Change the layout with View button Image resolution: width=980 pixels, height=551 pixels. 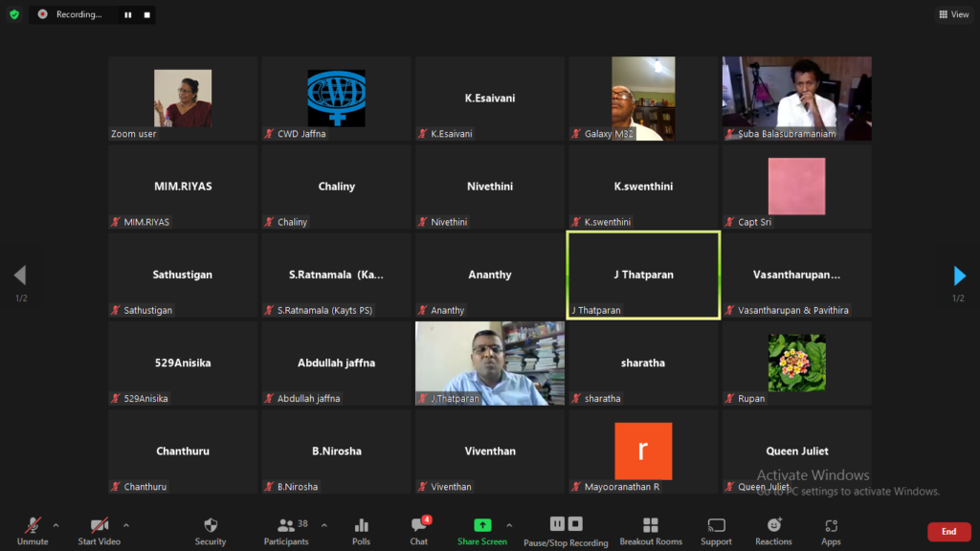pos(954,14)
